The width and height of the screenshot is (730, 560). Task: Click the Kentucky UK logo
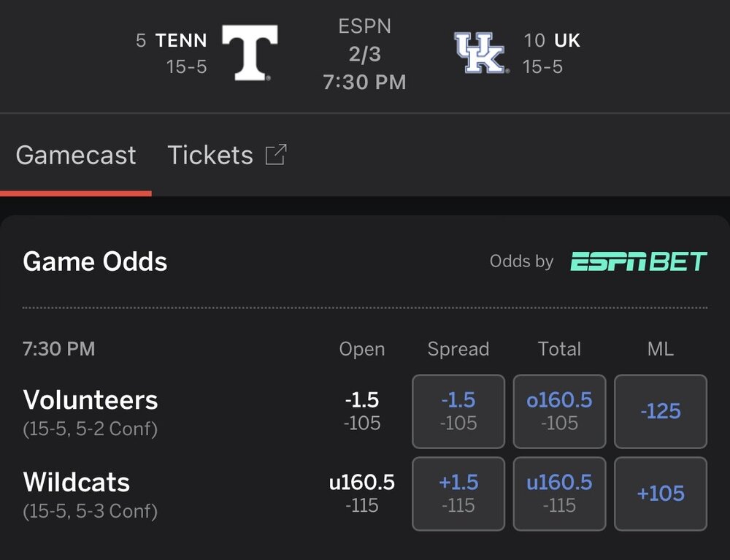[x=480, y=53]
